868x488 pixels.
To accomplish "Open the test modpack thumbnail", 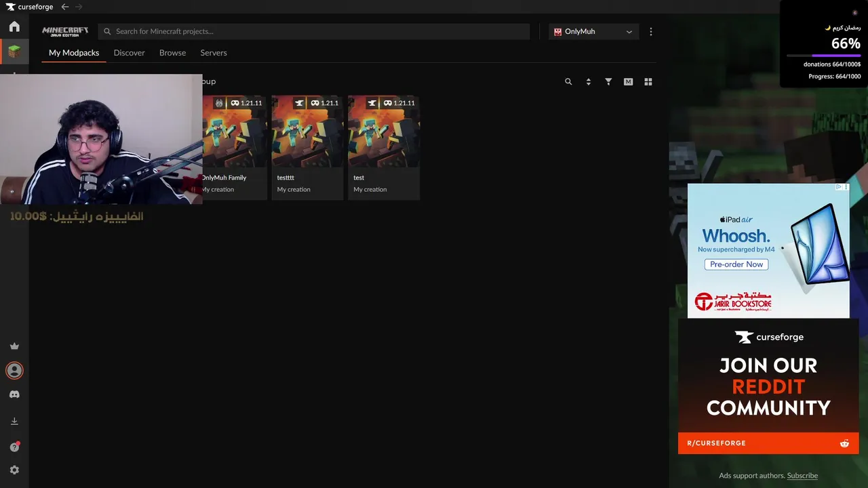I will (x=384, y=131).
